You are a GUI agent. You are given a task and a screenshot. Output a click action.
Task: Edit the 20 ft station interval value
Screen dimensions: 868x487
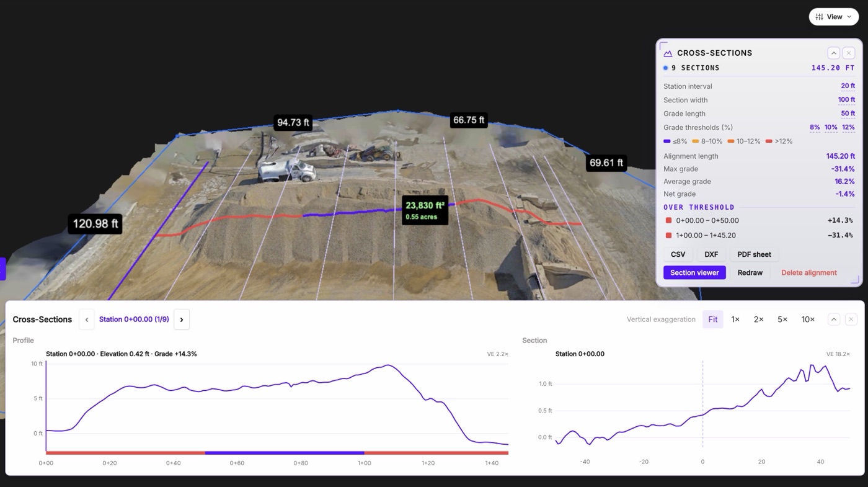click(848, 86)
